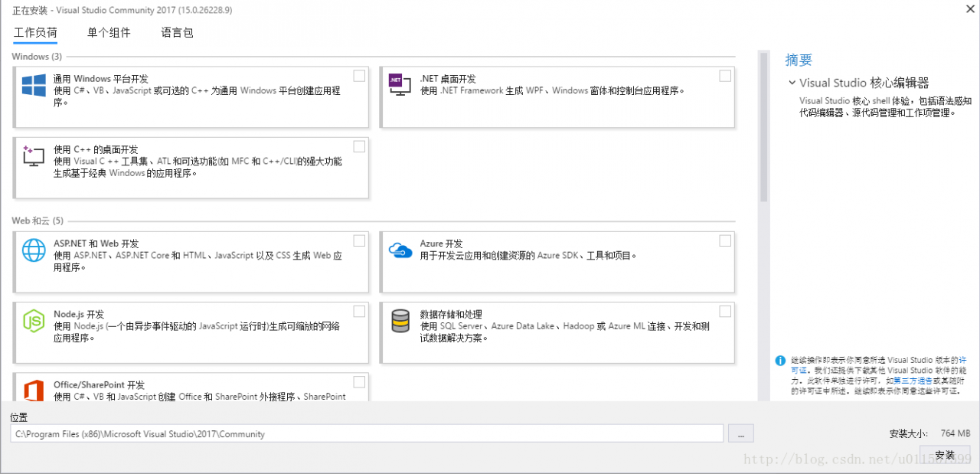Click the .NET 桌面开发 workload icon

[x=400, y=84]
